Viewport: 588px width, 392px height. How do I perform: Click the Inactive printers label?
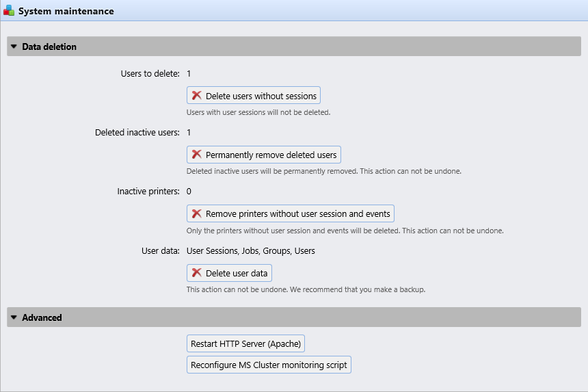click(148, 192)
